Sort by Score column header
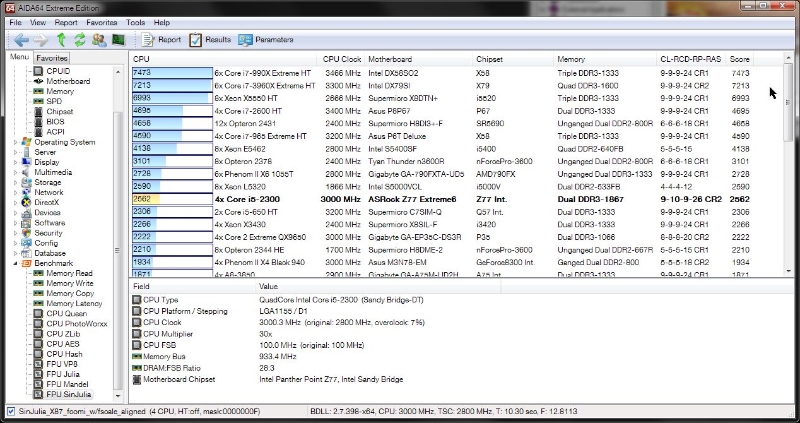 coord(739,59)
